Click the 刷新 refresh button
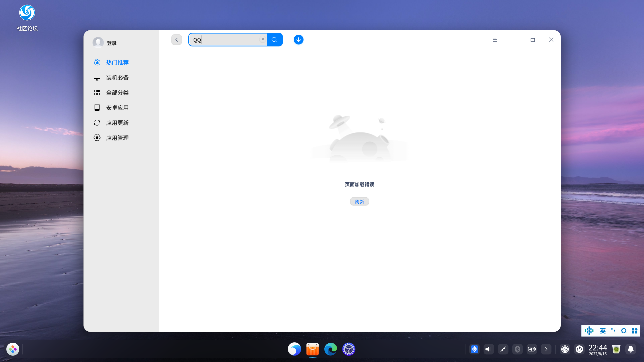This screenshot has height=362, width=644. pos(359,201)
